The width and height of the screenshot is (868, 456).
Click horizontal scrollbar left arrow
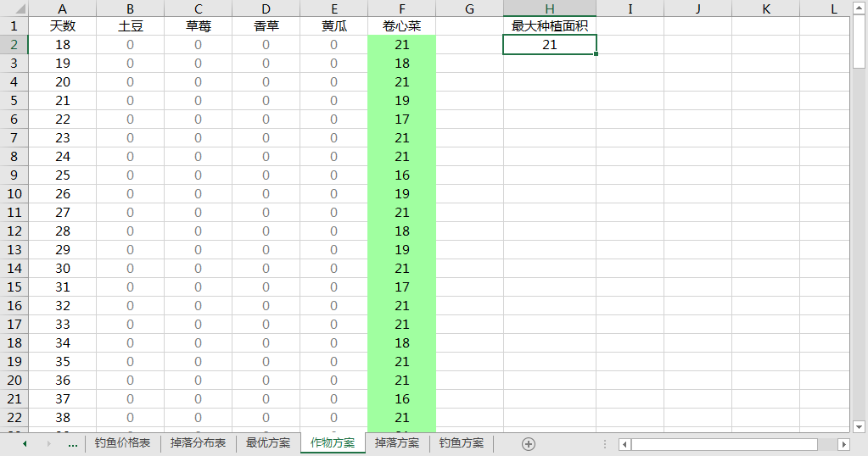tap(624, 444)
